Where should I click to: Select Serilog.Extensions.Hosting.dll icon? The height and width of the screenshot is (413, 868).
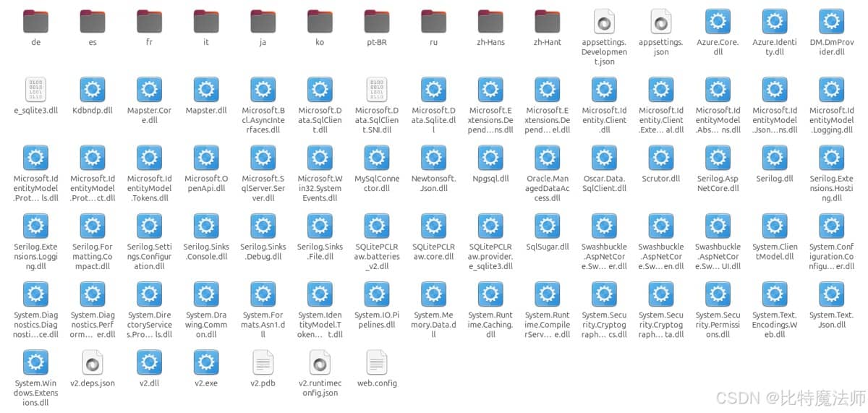click(x=832, y=158)
